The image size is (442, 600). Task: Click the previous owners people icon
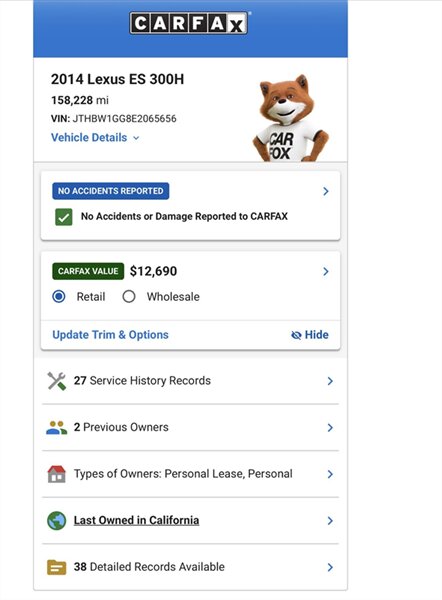click(x=57, y=427)
